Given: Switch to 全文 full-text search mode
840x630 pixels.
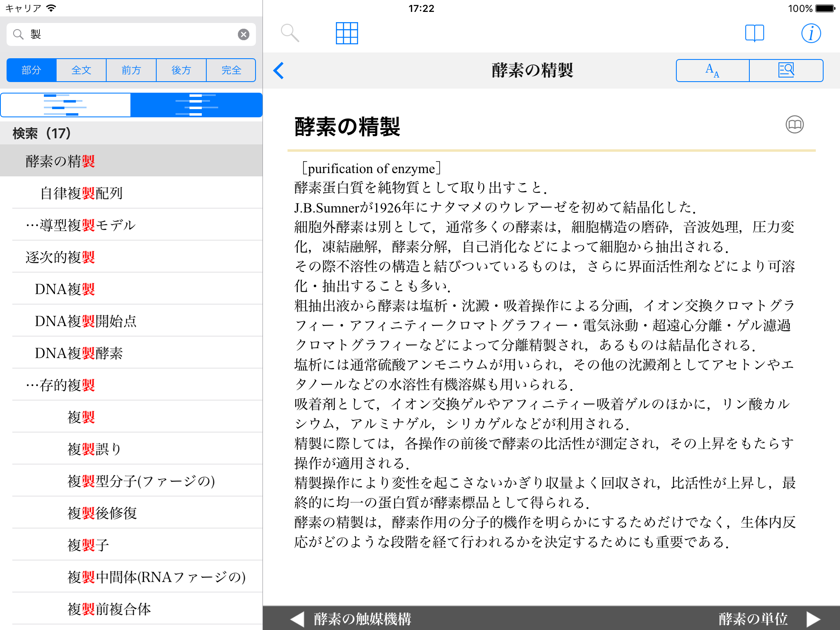Looking at the screenshot, I should [81, 71].
